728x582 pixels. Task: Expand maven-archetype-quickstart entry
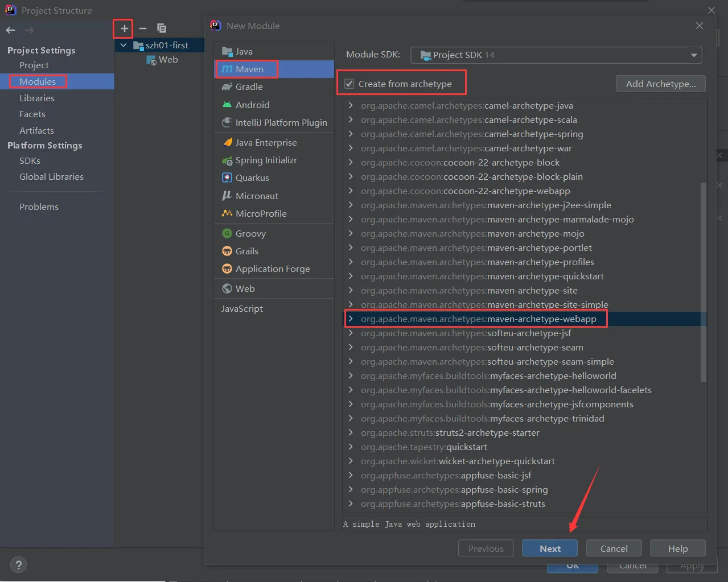[351, 276]
